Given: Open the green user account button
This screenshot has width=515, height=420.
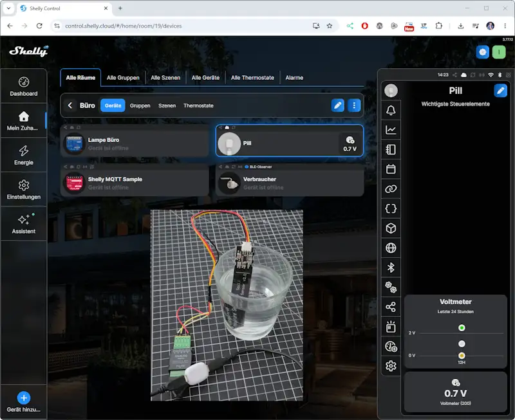Looking at the screenshot, I should [499, 52].
